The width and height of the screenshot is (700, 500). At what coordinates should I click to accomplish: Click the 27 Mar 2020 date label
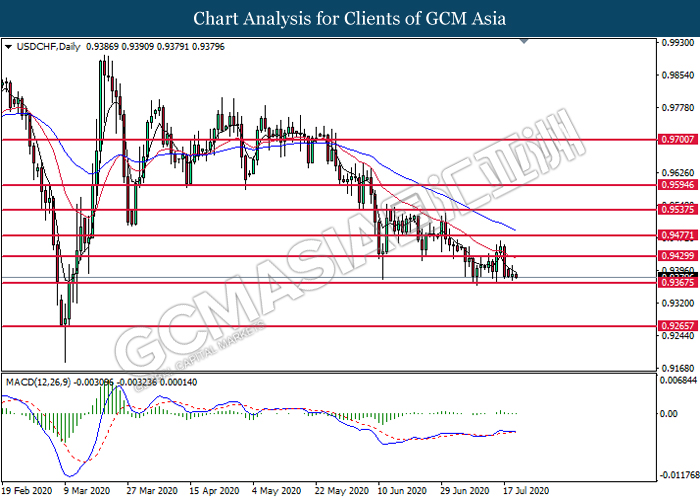click(152, 491)
